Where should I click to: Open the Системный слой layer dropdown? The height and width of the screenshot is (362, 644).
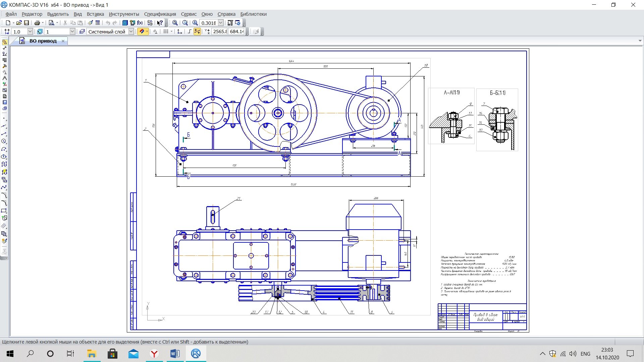[131, 32]
